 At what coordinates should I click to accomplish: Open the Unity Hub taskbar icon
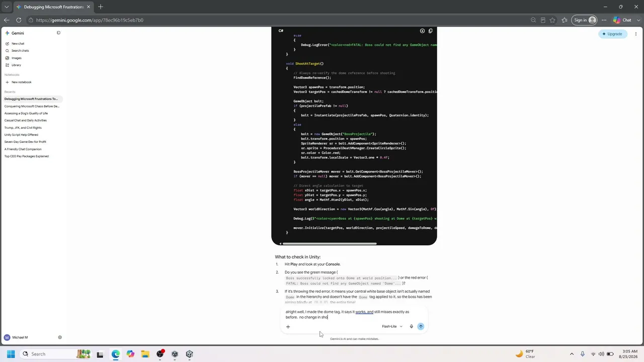(x=189, y=354)
